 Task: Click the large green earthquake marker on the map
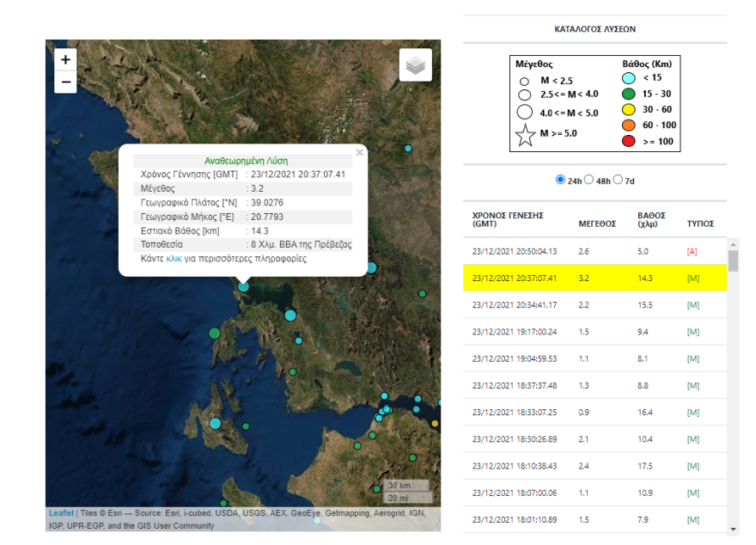(x=215, y=333)
